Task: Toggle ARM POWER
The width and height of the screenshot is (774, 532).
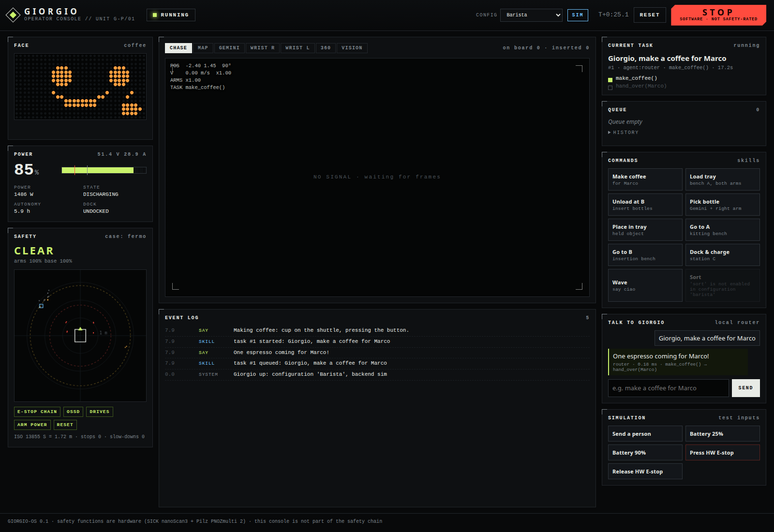Action: pyautogui.click(x=32, y=425)
